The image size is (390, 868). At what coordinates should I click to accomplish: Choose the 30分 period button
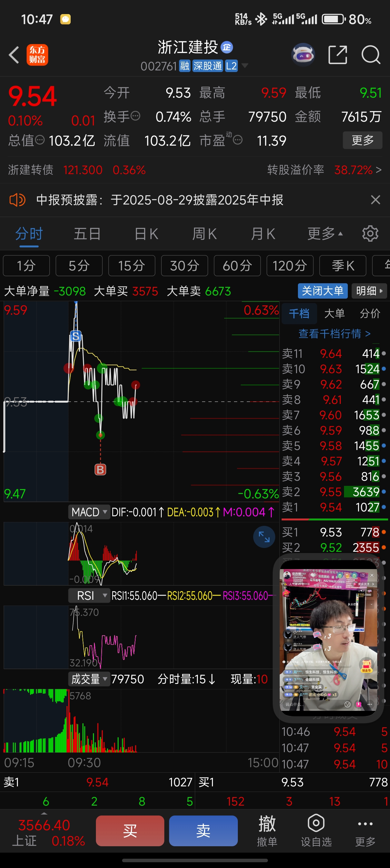[184, 266]
